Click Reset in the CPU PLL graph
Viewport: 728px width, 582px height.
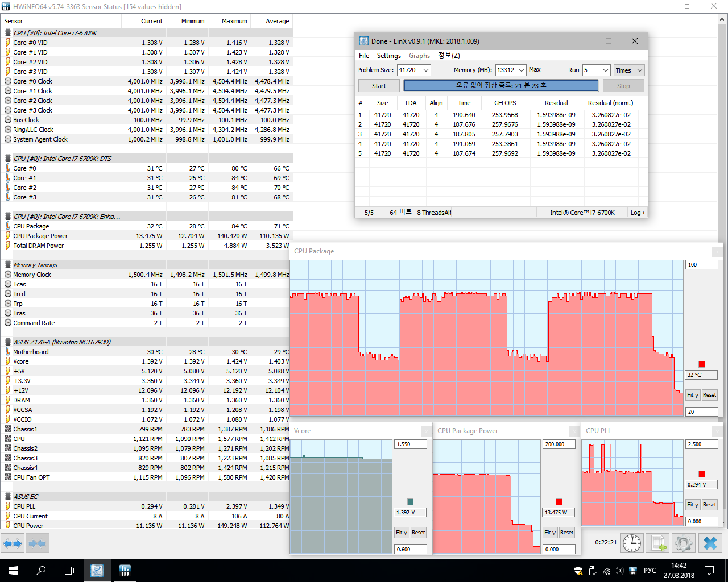pos(709,505)
